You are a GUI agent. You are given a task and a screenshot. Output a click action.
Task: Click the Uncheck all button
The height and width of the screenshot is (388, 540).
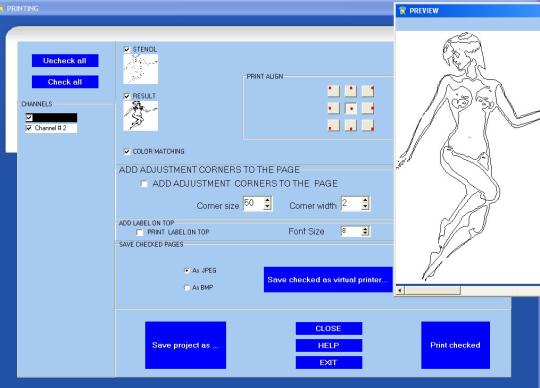[65, 61]
